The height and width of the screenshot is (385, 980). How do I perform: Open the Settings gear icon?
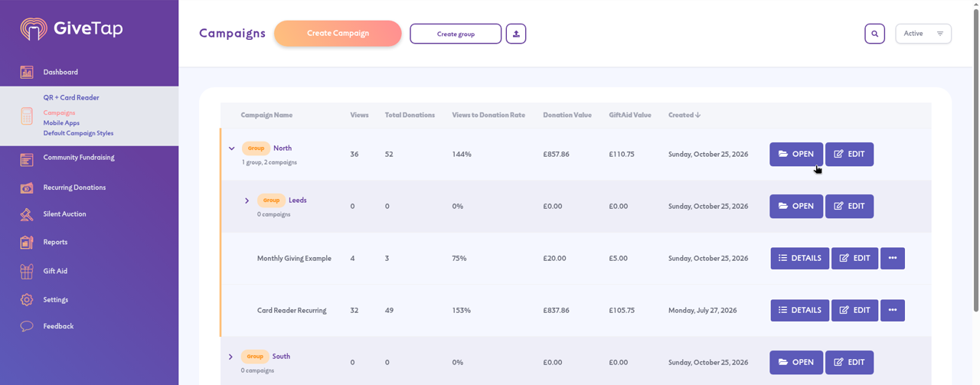tap(27, 300)
